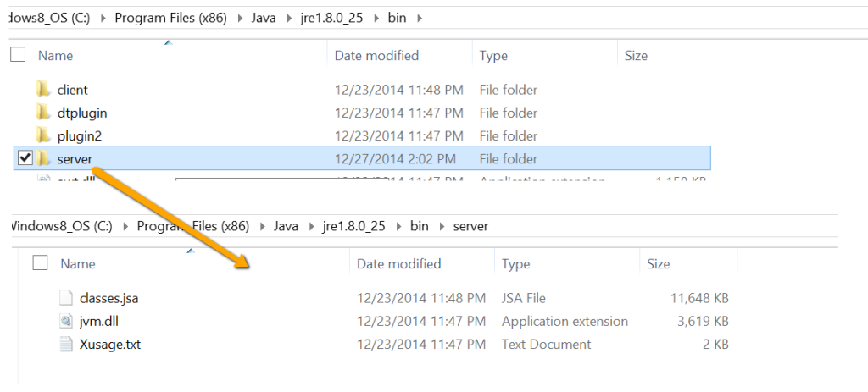Uncheck the server folder checkbox

[x=25, y=158]
